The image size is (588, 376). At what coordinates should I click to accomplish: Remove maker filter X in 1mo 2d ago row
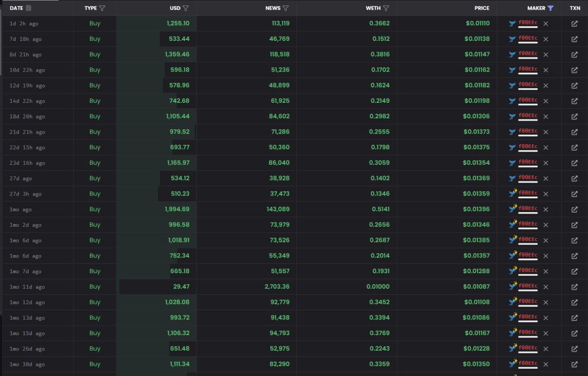pyautogui.click(x=545, y=225)
